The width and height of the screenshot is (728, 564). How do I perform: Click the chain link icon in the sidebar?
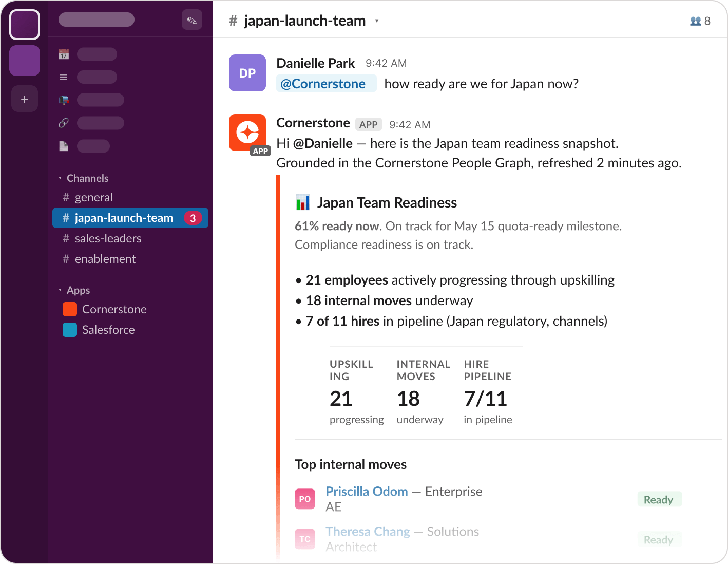coord(64,123)
